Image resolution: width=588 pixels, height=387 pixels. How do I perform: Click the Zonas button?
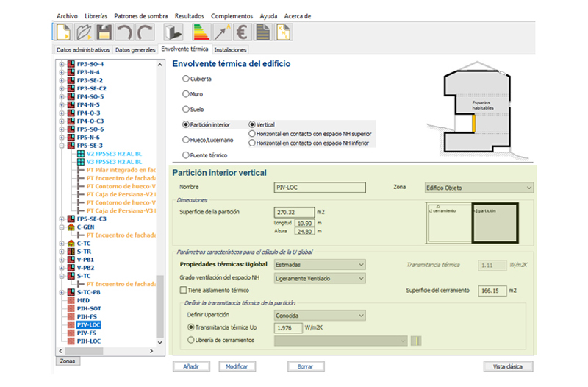[68, 361]
